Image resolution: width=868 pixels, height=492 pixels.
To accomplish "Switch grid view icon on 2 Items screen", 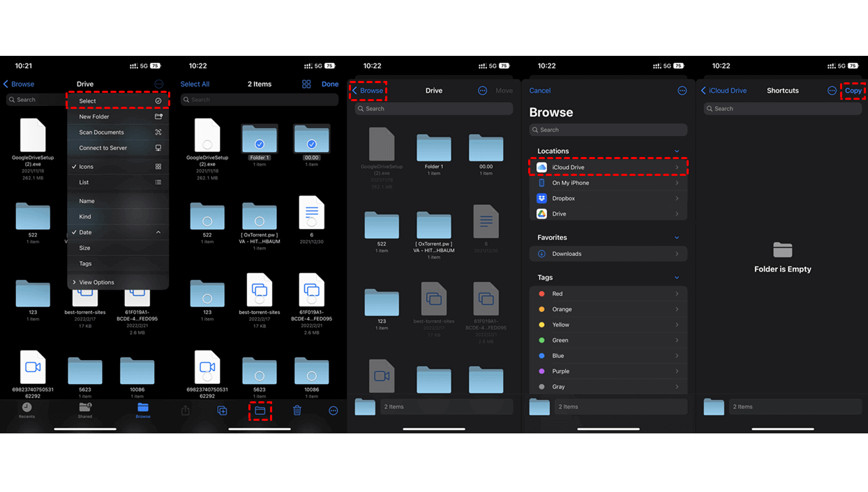I will (306, 84).
